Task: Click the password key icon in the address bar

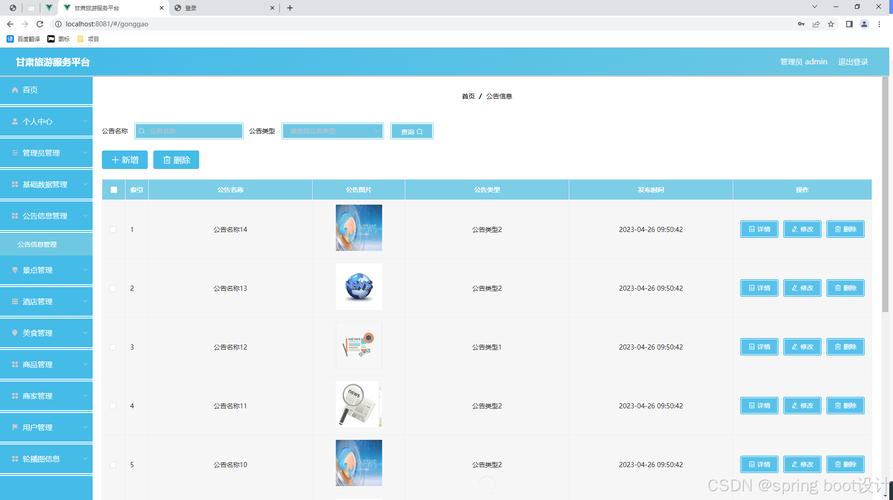Action: coord(801,24)
